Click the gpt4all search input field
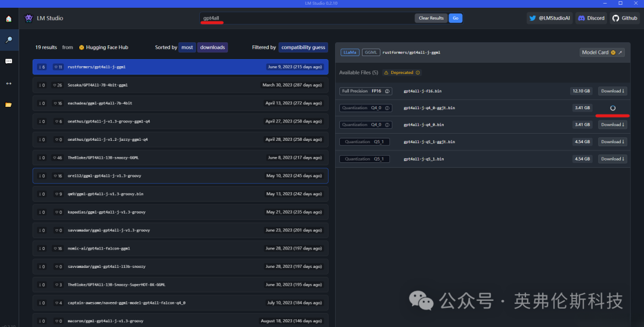The width and height of the screenshot is (644, 327). 307,18
